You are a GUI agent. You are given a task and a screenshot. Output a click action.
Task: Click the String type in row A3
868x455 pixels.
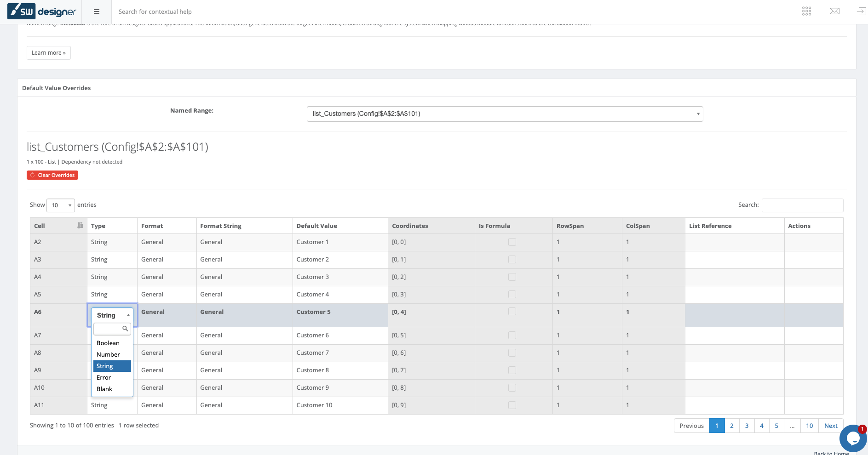(x=99, y=260)
